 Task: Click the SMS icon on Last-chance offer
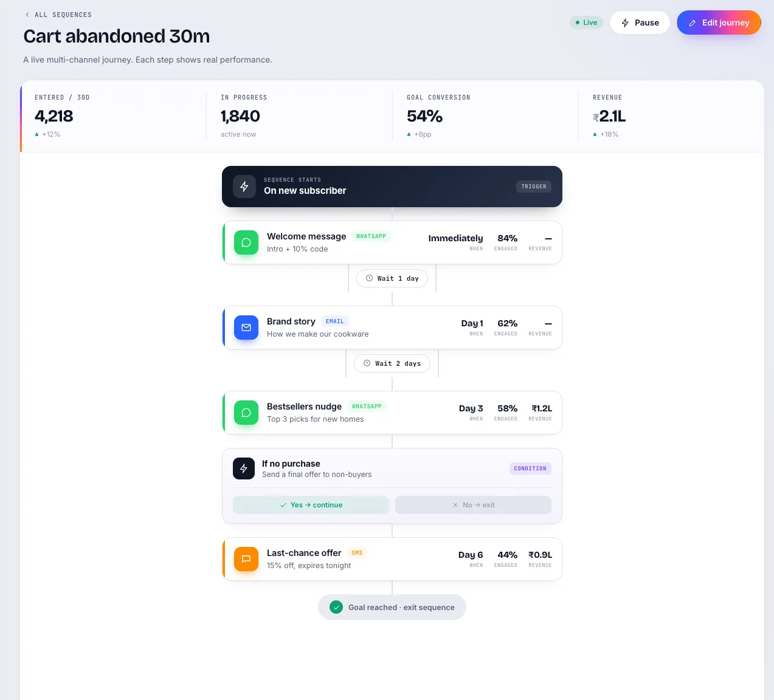click(246, 559)
